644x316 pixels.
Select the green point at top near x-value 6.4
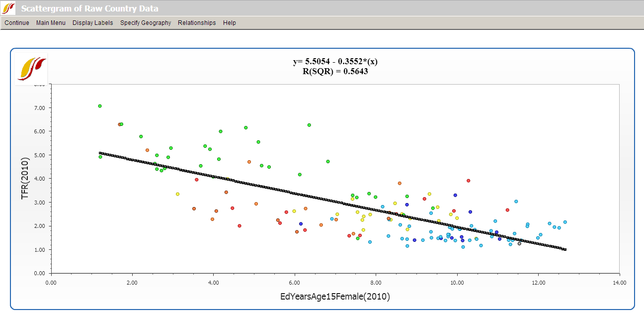(x=309, y=125)
